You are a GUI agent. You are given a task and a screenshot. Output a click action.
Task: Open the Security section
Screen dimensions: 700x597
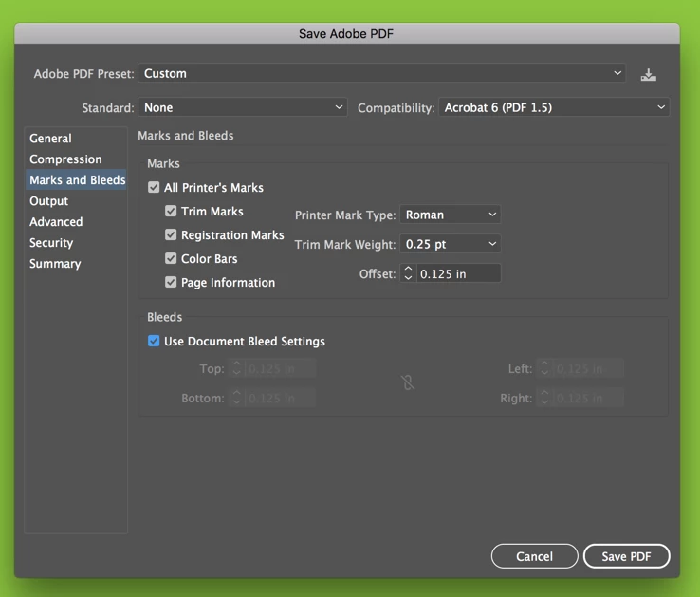[76, 243]
